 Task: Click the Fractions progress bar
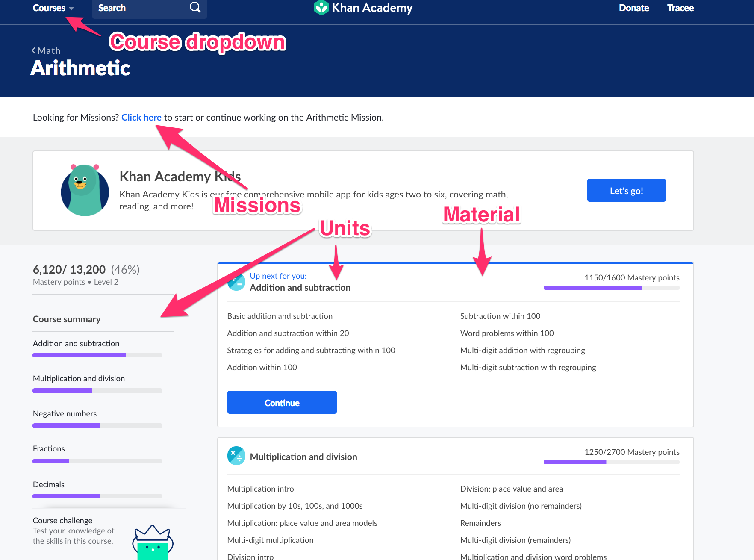point(97,461)
